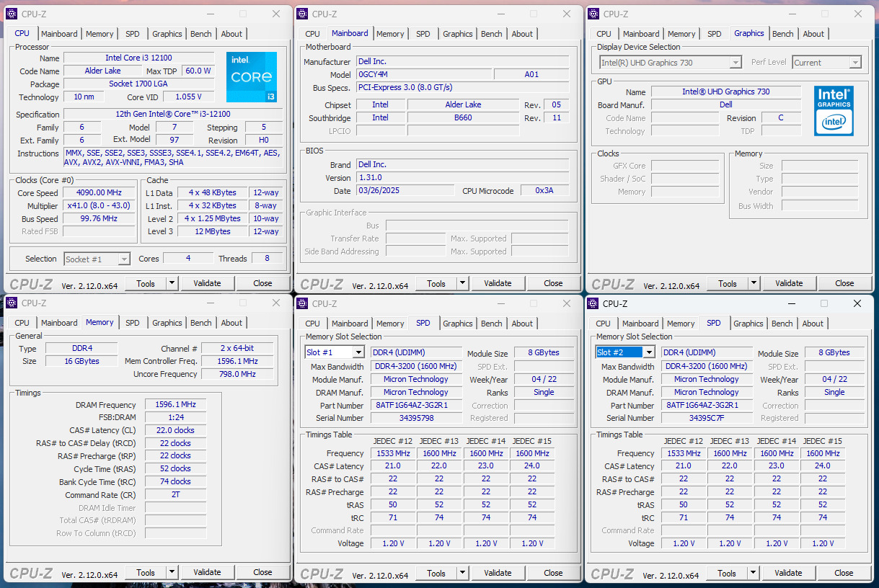Open SPD tab in Memory window
The image size is (879, 588).
133,323
